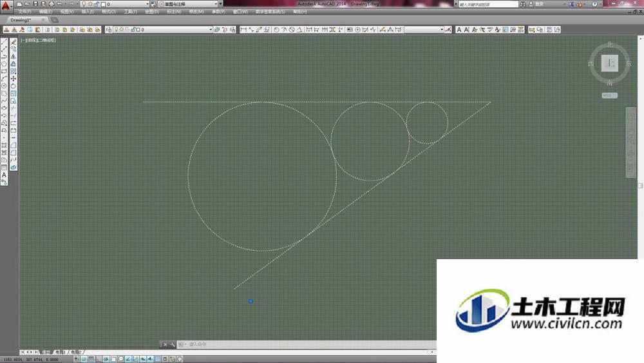This screenshot has width=644, height=363.
Task: Select the Scale modify tool
Action: click(x=14, y=93)
